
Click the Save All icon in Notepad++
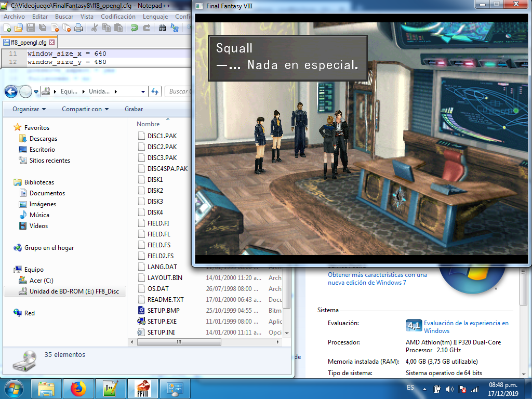43,28
